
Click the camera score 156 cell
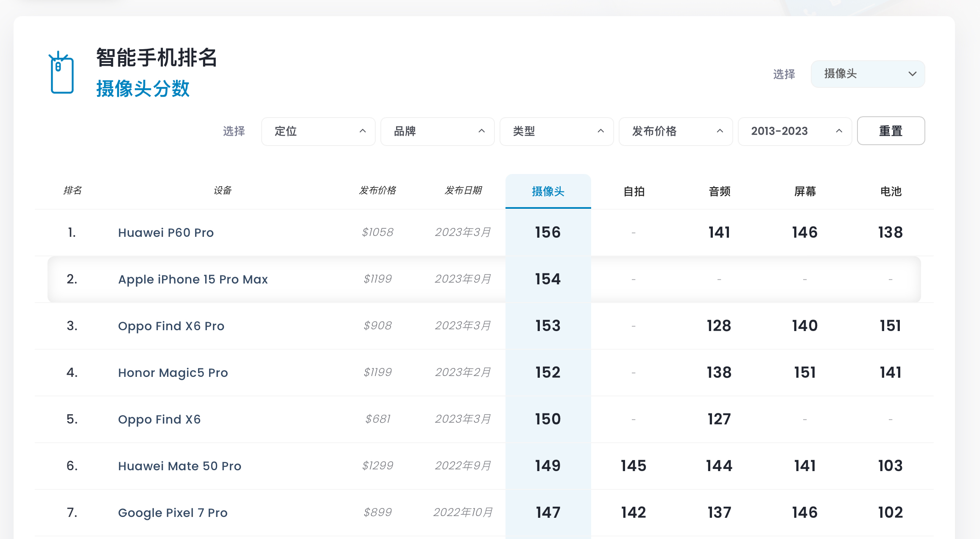[548, 233]
